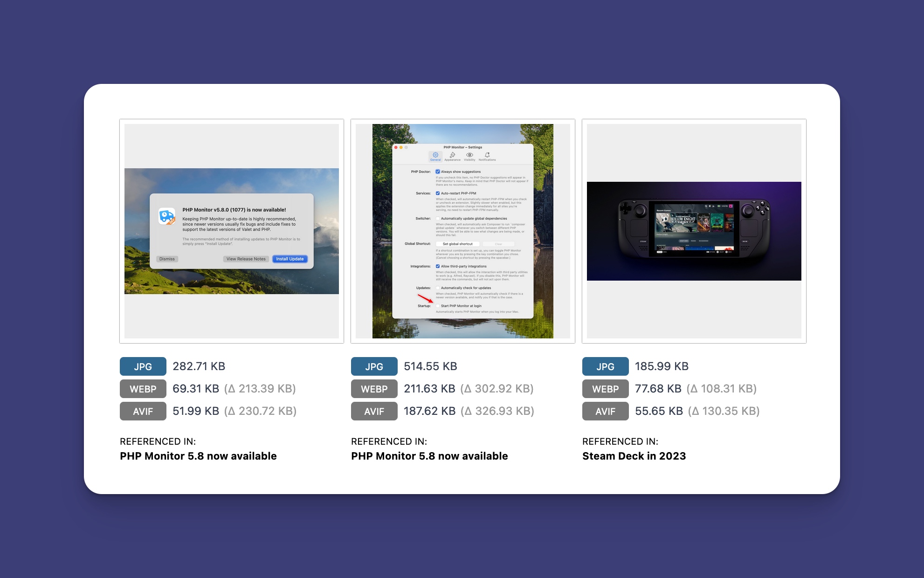Click the red close dot on Settings window
The height and width of the screenshot is (578, 924).
coord(396,147)
